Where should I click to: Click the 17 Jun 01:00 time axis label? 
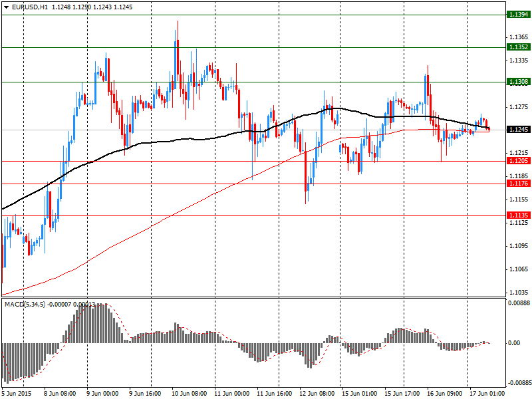487,394
